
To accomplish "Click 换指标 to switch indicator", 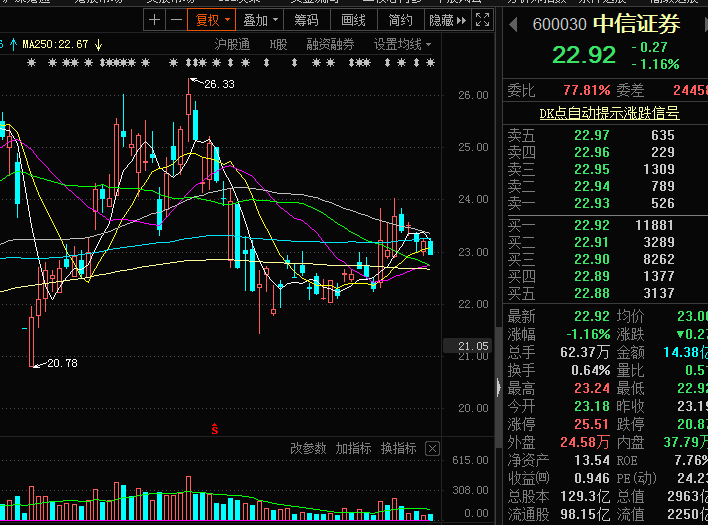I will (x=398, y=448).
